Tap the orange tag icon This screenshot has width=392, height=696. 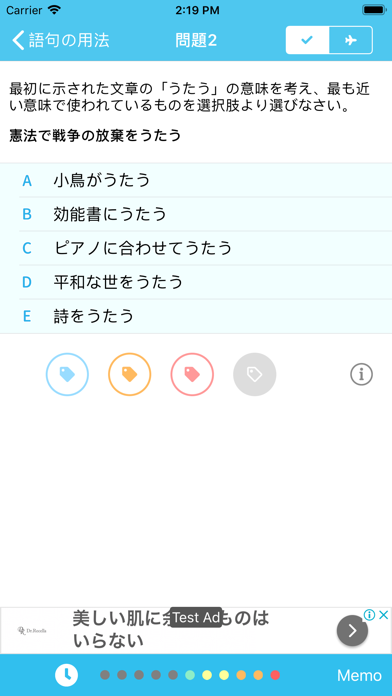pyautogui.click(x=130, y=375)
